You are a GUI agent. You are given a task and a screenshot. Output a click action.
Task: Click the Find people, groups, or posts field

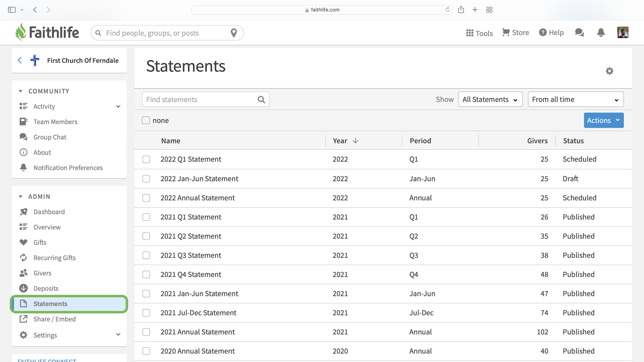pyautogui.click(x=167, y=33)
